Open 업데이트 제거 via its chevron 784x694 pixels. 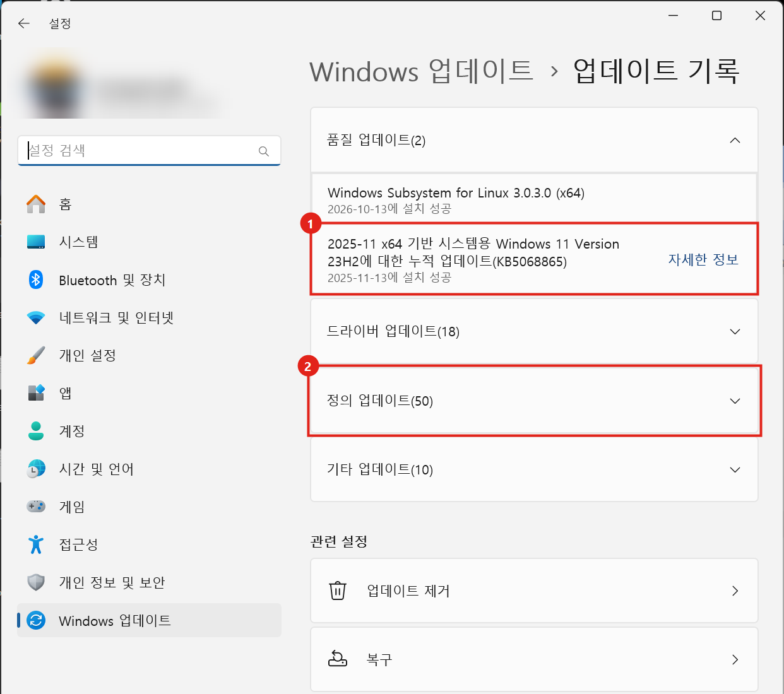click(x=735, y=591)
